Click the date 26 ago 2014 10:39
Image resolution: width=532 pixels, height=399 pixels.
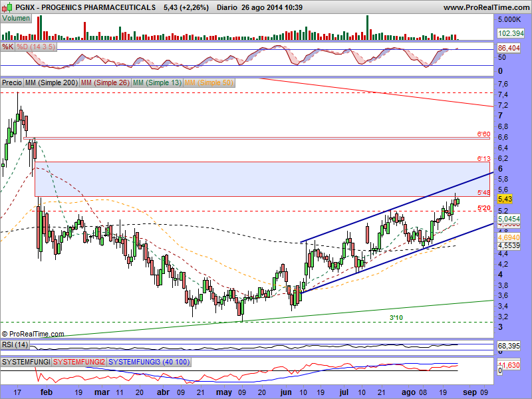(x=272, y=7)
